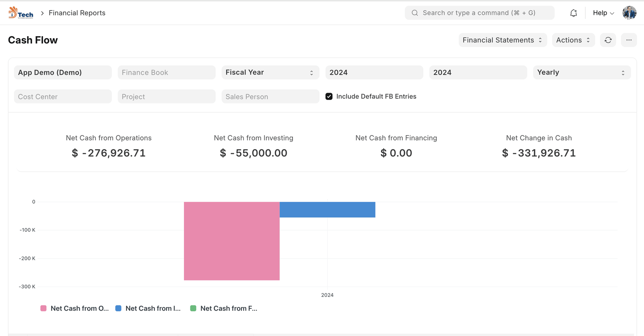Click the App Demo company field
The width and height of the screenshot is (644, 336).
coord(63,72)
